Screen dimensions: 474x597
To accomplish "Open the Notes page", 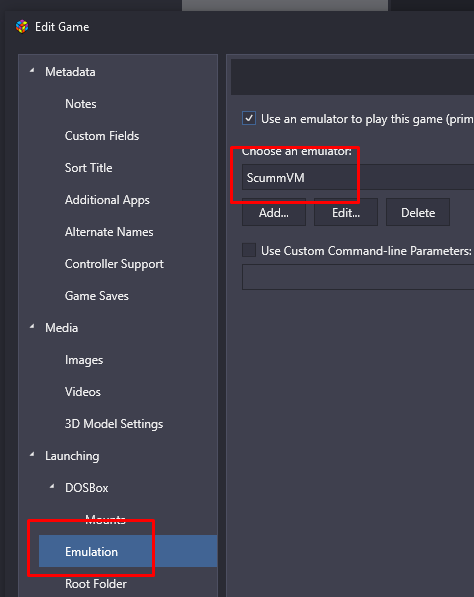I will click(81, 104).
